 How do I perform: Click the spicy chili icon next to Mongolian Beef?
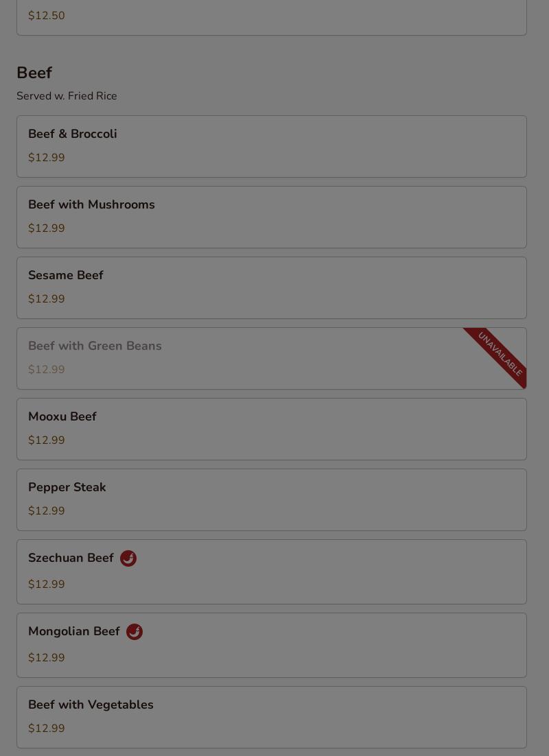point(135,632)
